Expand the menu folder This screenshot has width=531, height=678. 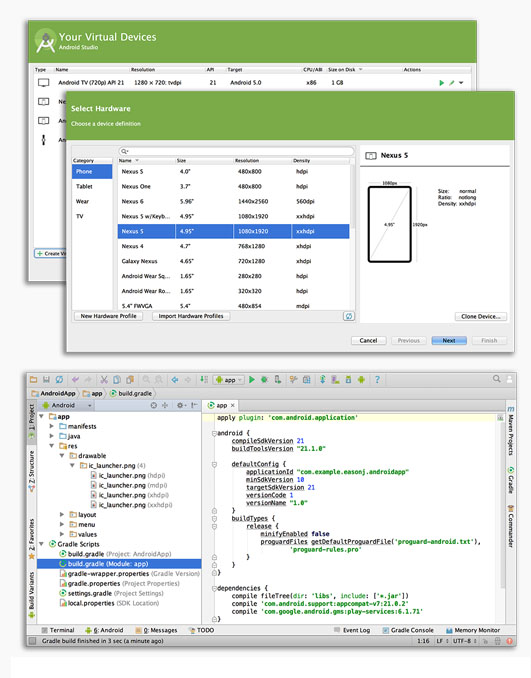click(62, 524)
